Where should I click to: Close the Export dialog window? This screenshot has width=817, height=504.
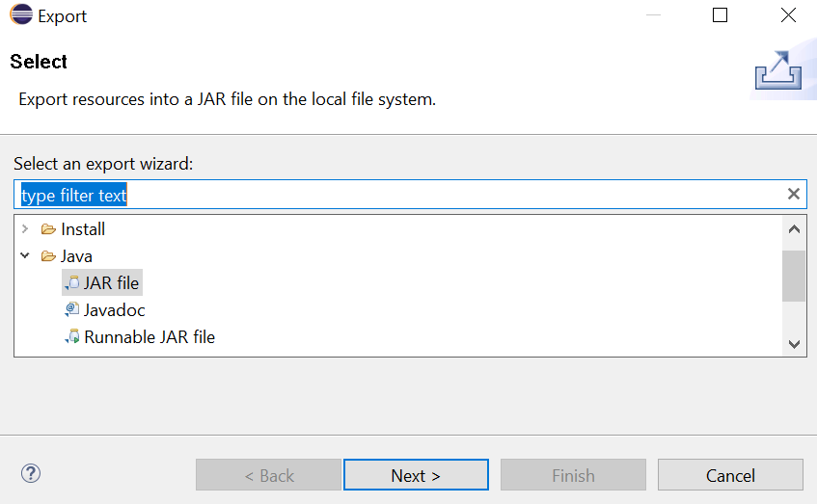tap(788, 15)
